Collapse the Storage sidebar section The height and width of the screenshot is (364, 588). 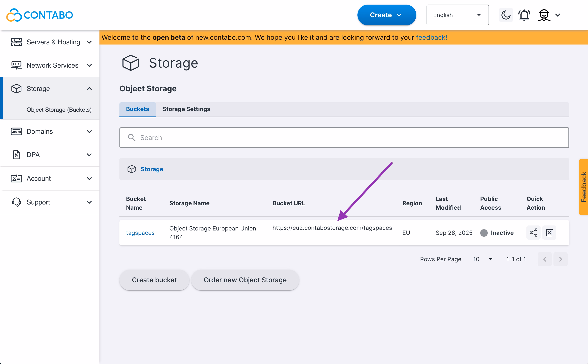(89, 89)
